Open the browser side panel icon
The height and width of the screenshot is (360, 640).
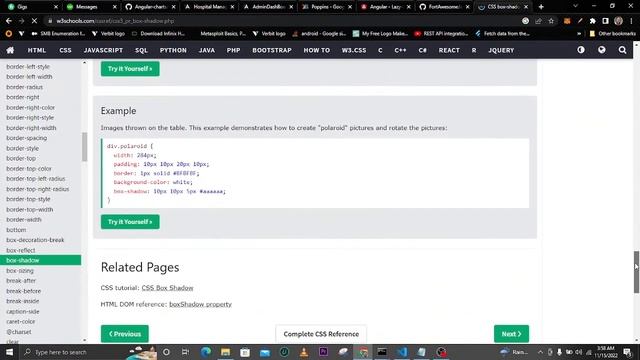tap(606, 21)
